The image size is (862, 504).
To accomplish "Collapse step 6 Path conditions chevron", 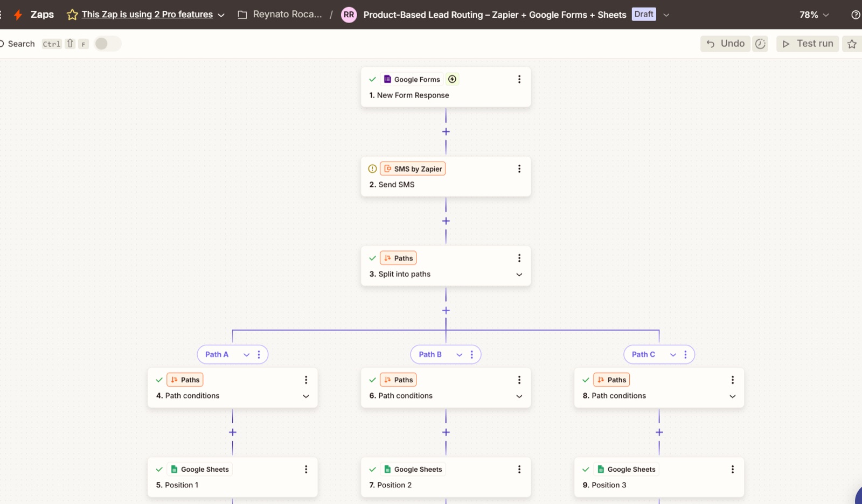I will click(519, 396).
